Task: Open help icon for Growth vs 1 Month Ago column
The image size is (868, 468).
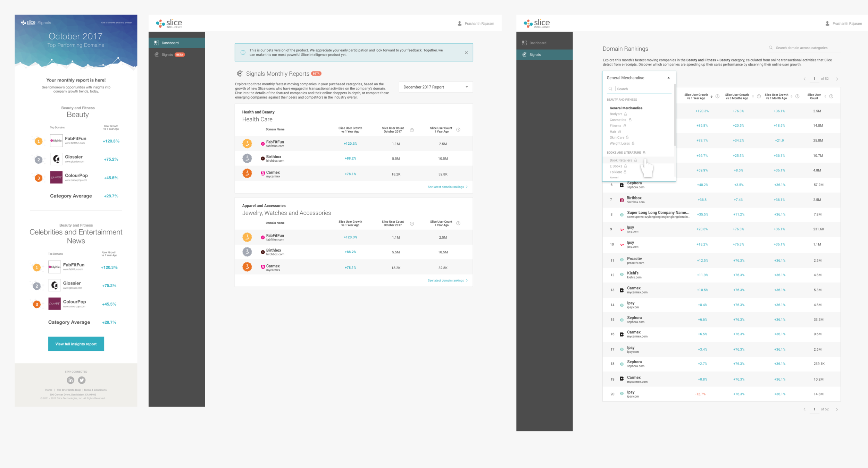Action: coord(797,96)
